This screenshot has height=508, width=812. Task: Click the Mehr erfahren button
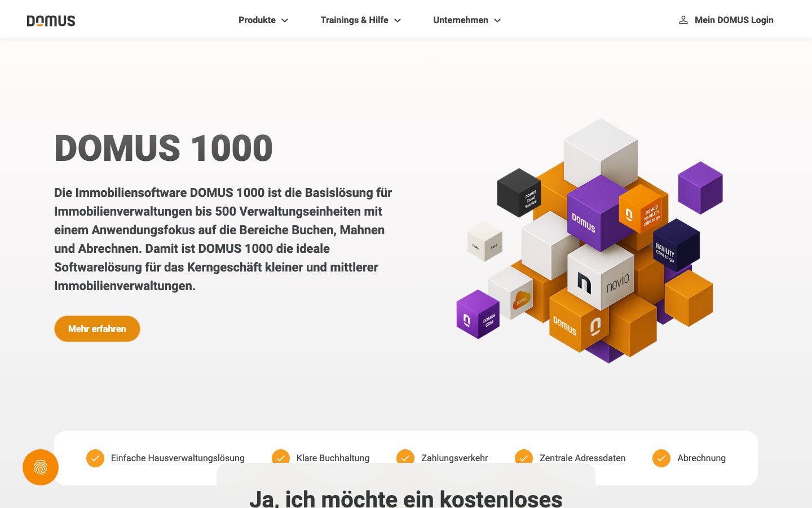tap(97, 329)
